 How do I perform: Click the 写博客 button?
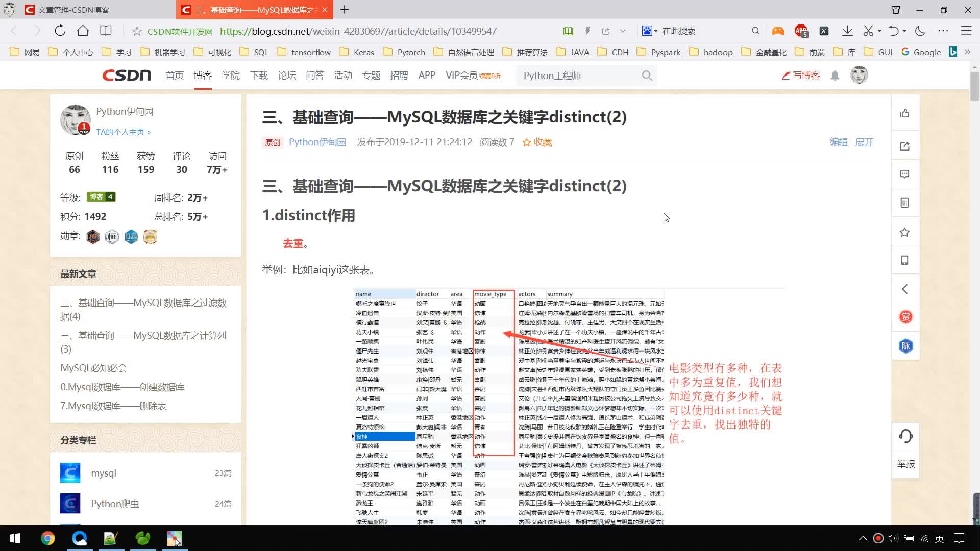[x=801, y=76]
